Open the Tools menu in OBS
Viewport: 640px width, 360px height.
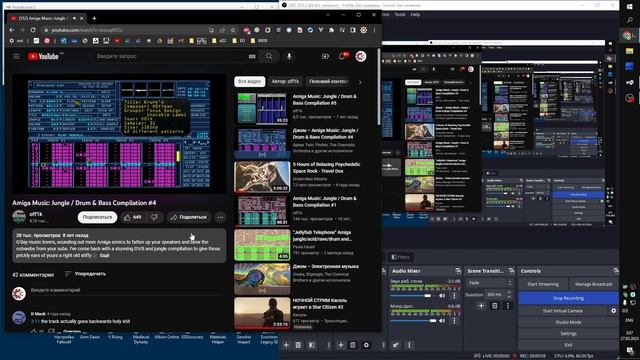pyautogui.click(x=400, y=14)
